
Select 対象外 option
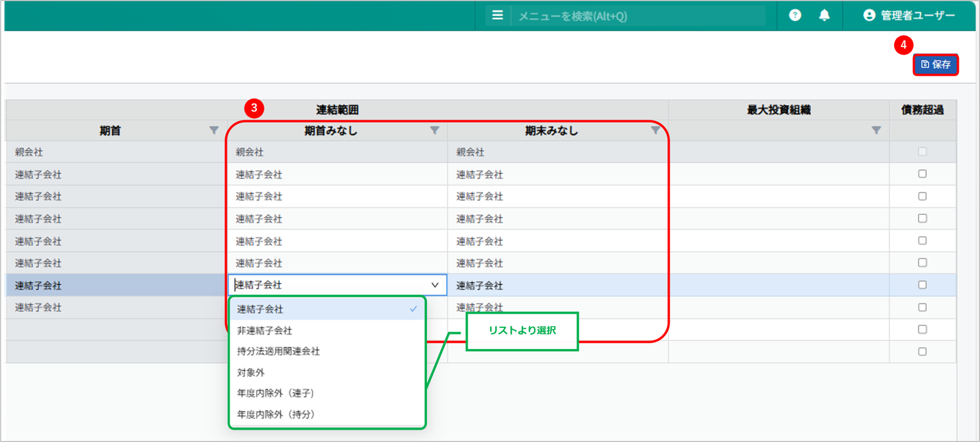[x=251, y=372]
